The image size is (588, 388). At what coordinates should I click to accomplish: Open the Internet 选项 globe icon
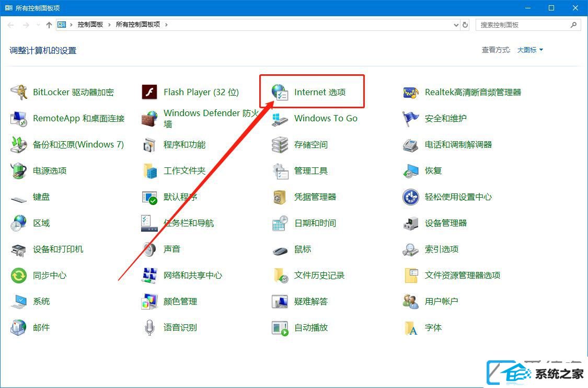(280, 93)
